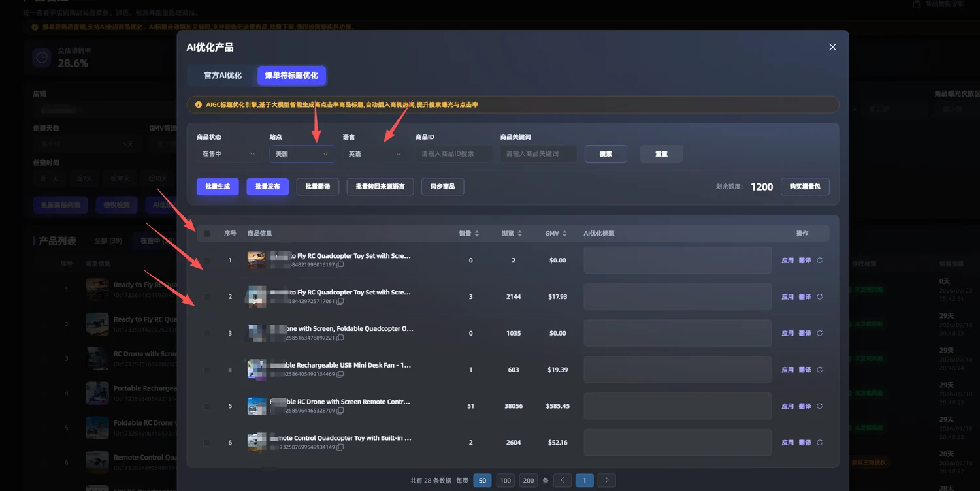Select the Foldable Quadcopter row 3 checkbox
The width and height of the screenshot is (980, 491).
coord(207,334)
